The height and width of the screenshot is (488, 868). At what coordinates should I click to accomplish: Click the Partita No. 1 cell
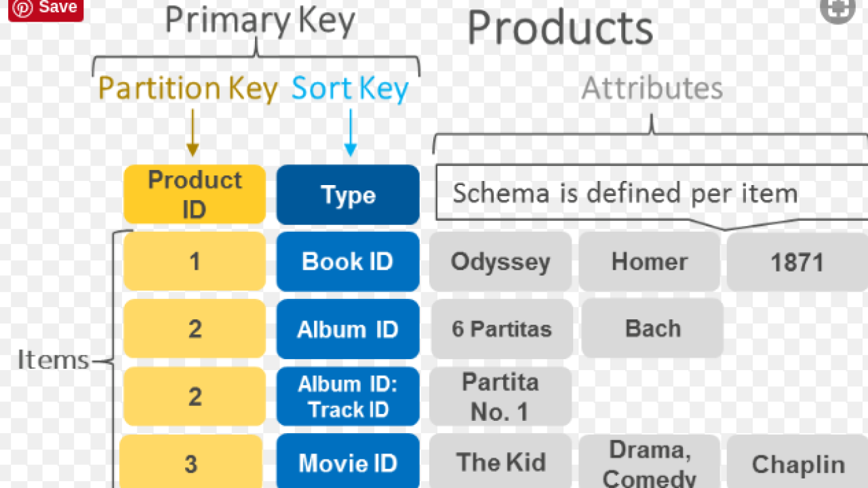500,396
